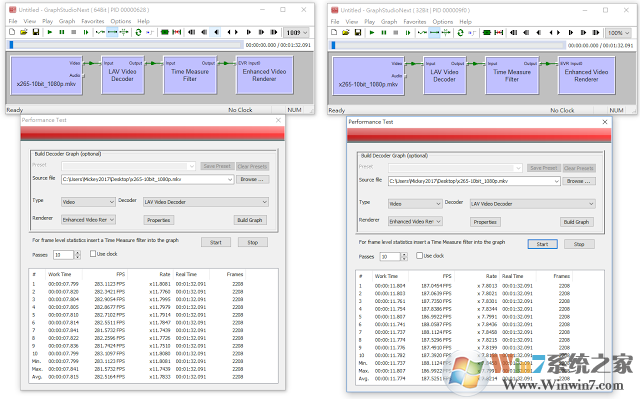Click Browse button in right Performance Test
Image resolution: width=640 pixels, height=399 pixels.
pyautogui.click(x=579, y=181)
